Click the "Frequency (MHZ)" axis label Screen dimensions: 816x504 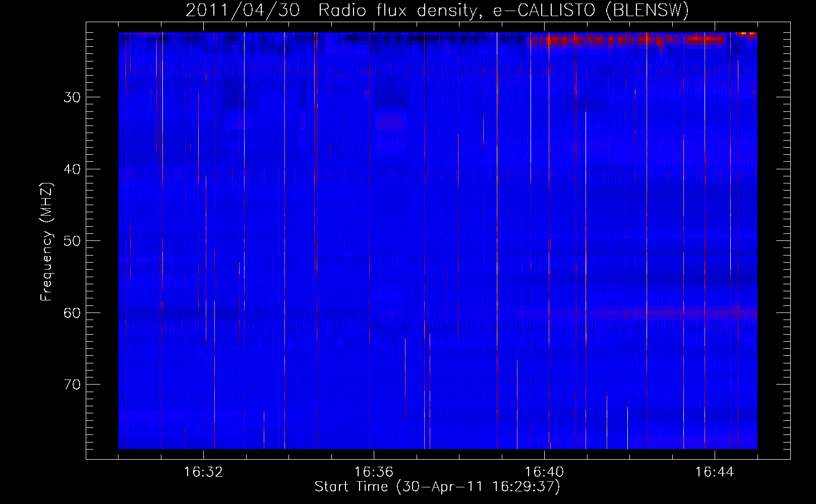click(x=46, y=242)
